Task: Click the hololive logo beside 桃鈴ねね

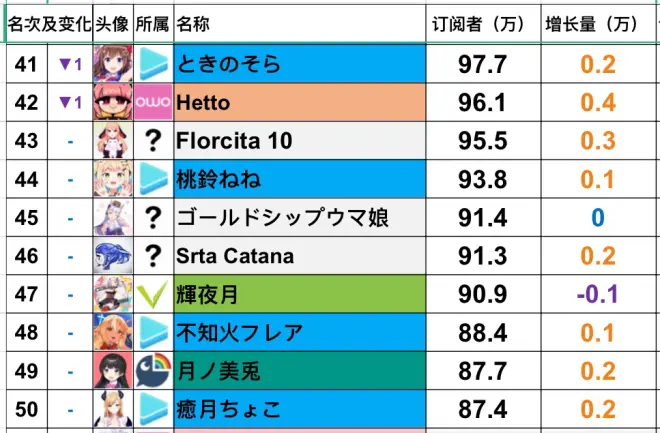Action: click(x=153, y=180)
